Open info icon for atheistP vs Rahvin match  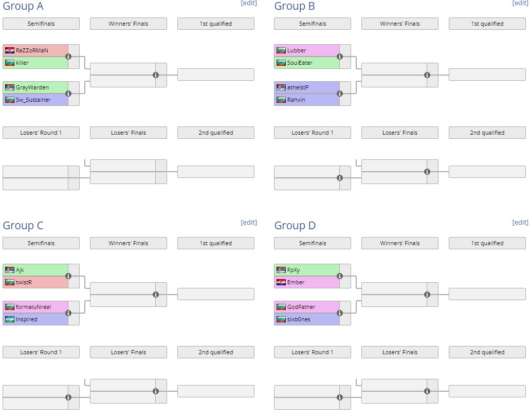[340, 94]
